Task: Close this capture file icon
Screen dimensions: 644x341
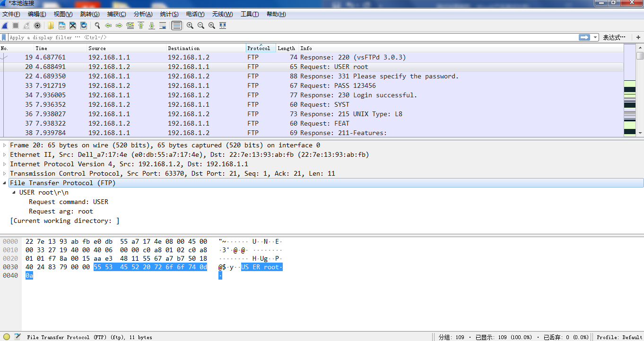Action: tap(73, 26)
